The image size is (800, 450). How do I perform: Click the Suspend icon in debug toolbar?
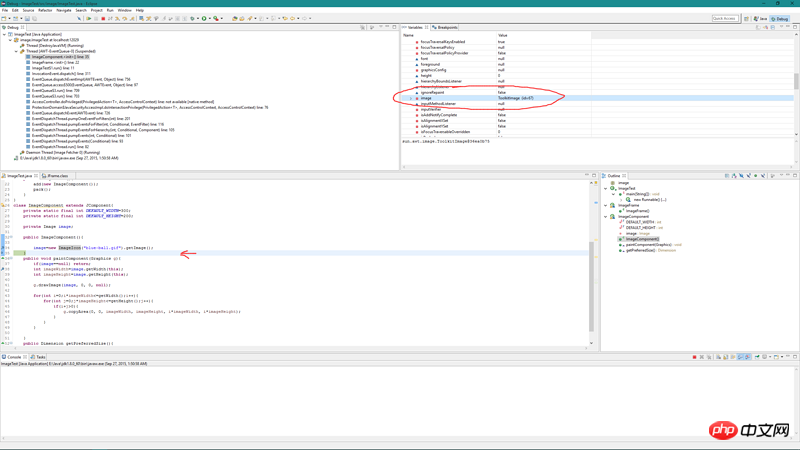tap(96, 18)
